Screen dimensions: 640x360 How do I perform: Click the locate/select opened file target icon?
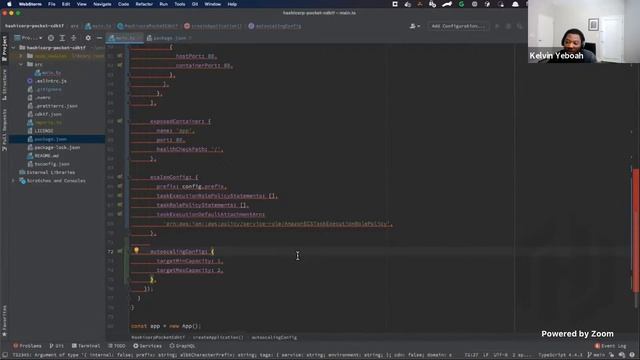[x=51, y=38]
